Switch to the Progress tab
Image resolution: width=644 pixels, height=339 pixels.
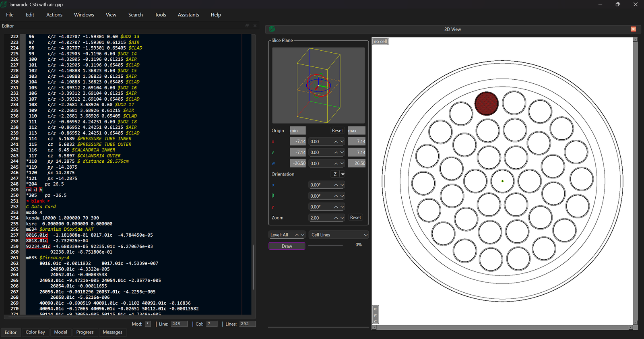click(x=85, y=332)
